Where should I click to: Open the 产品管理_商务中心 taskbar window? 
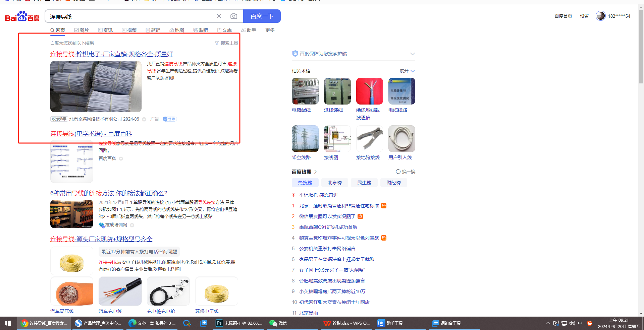pos(98,323)
